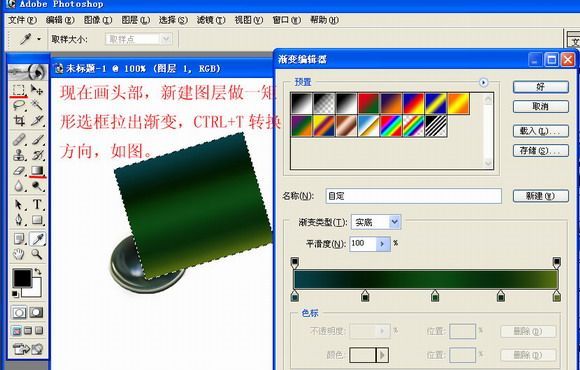
Task: Select the Path Selection arrow tool
Action: (18, 204)
